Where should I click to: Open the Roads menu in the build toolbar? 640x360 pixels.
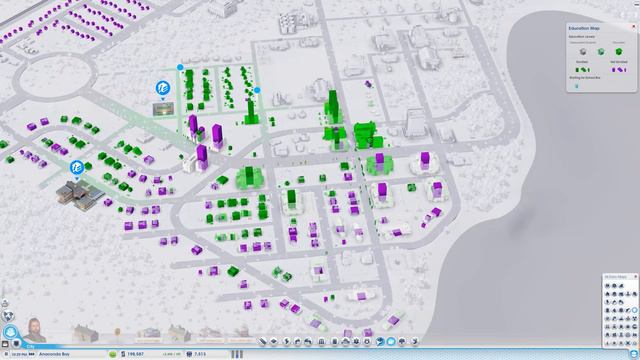point(262,341)
